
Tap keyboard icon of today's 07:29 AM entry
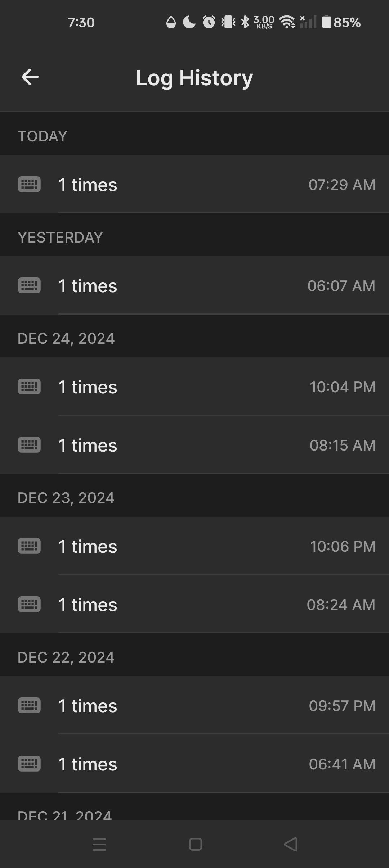click(x=29, y=184)
